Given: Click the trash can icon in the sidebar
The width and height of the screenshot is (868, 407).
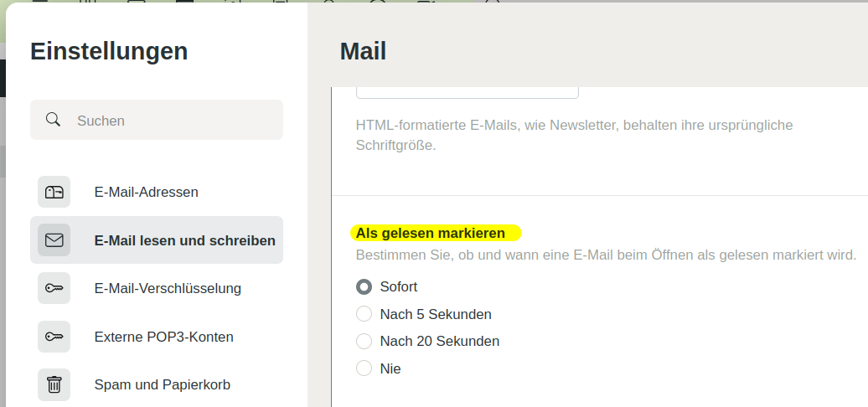Looking at the screenshot, I should click(x=54, y=384).
